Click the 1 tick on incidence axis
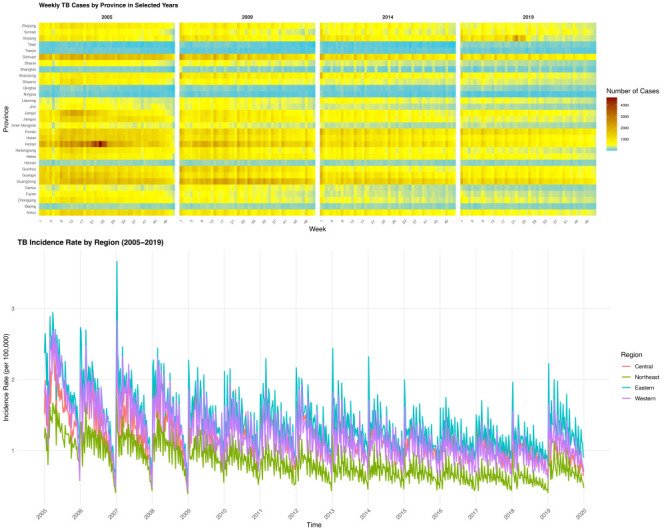Viewport: 666px width, 532px height. pos(13,450)
